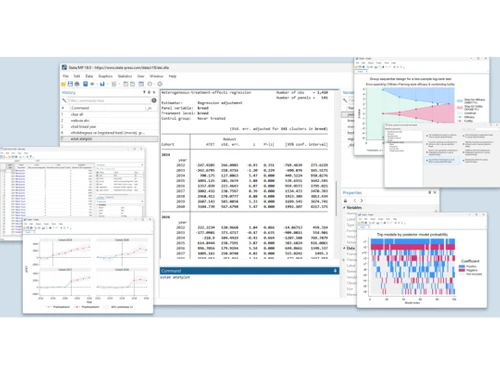The width and height of the screenshot is (500, 375).
Task: Select 'estat atetplot' row in History
Action: pos(109,139)
